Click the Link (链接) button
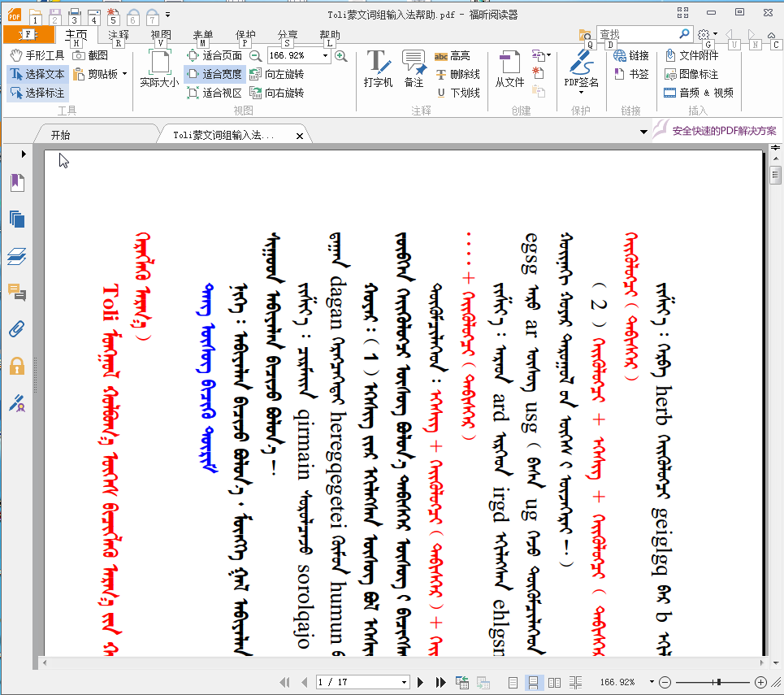Screen dimensions: 784x695 [x=631, y=55]
